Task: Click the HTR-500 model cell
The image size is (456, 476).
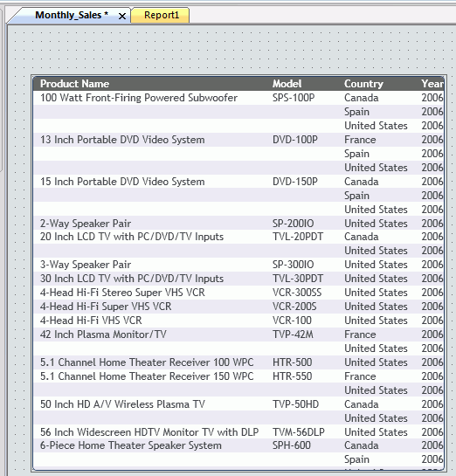Action: click(292, 362)
